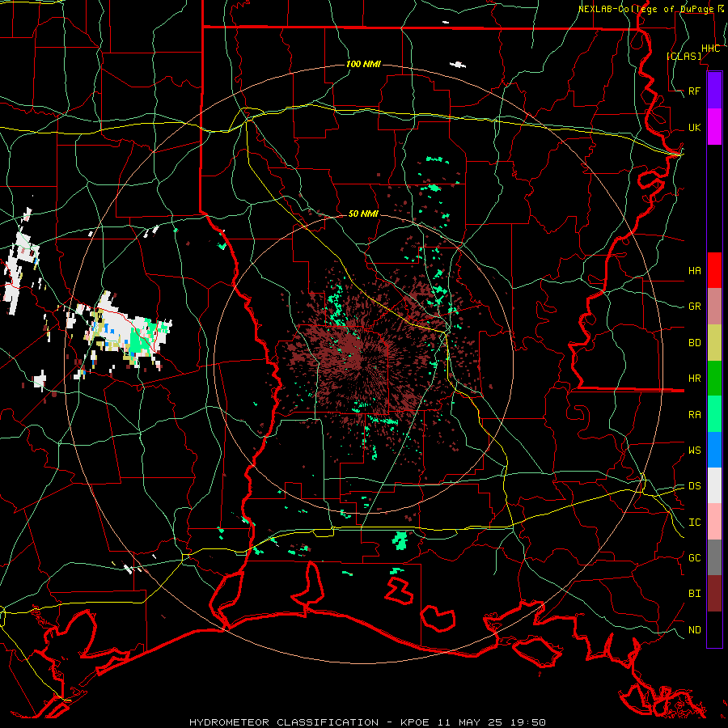Screen dimensions: 728x728
Task: Click the 'UK' legend label
Action: coord(694,127)
